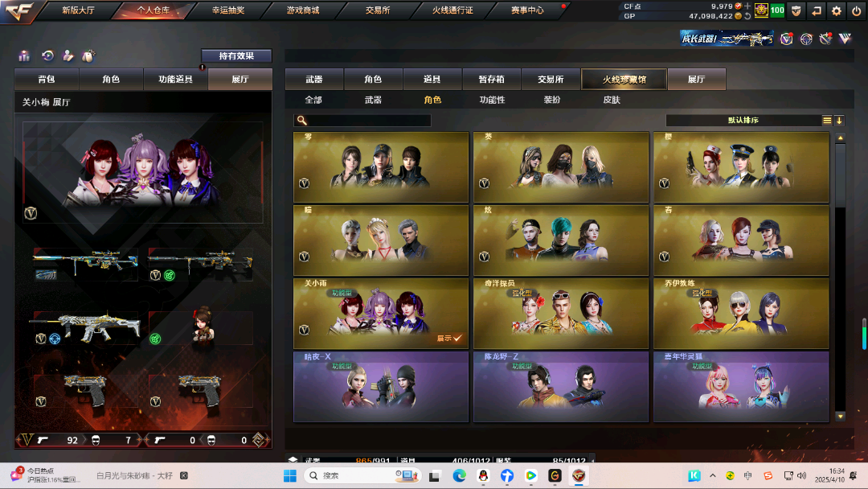Open the 游戏商城 top menu
The image size is (868, 489).
pyautogui.click(x=303, y=10)
